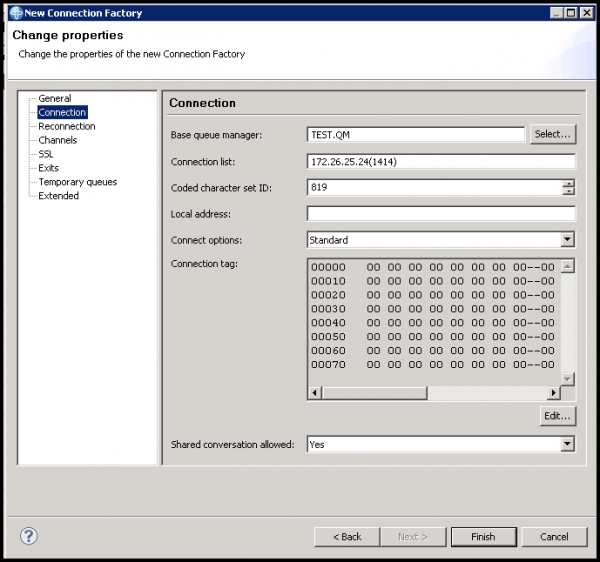Go to the Channels section
Viewport: 600px width, 562px height.
click(x=57, y=140)
